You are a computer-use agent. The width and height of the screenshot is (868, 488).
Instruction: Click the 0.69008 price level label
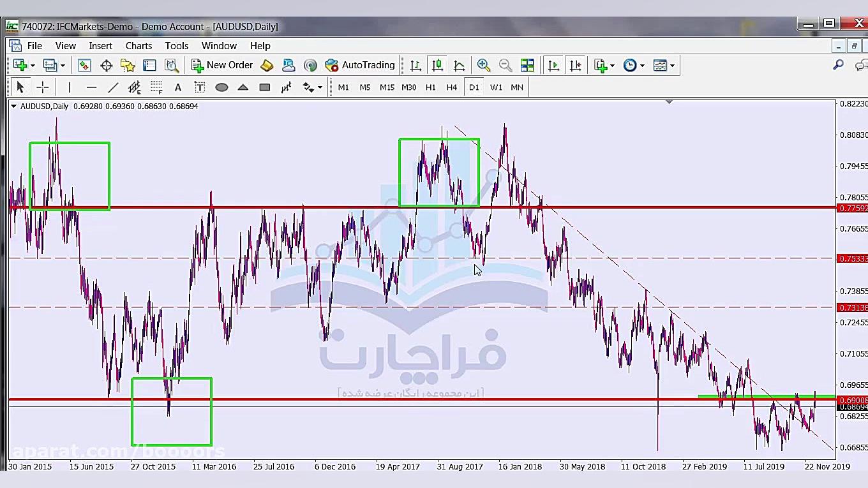(853, 400)
